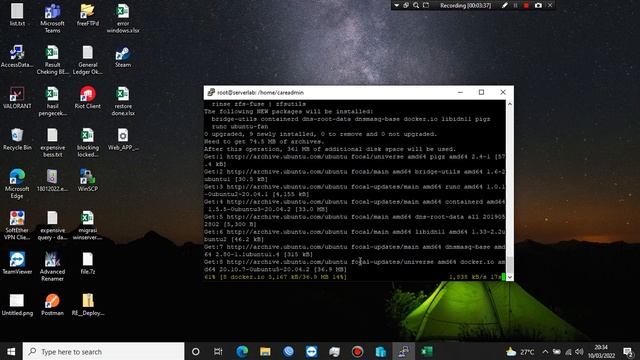Click the terminal scrollbar thumb
This screenshot has height=360, width=640.
509,264
